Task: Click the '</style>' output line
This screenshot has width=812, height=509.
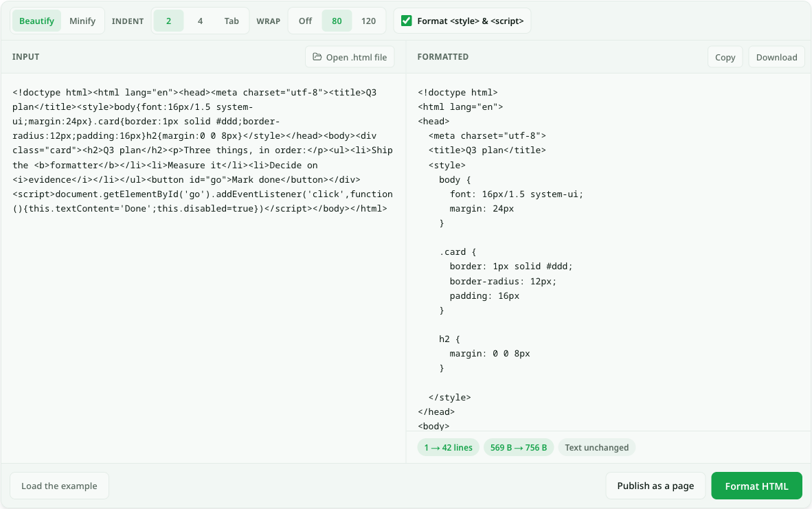Action: coord(449,397)
